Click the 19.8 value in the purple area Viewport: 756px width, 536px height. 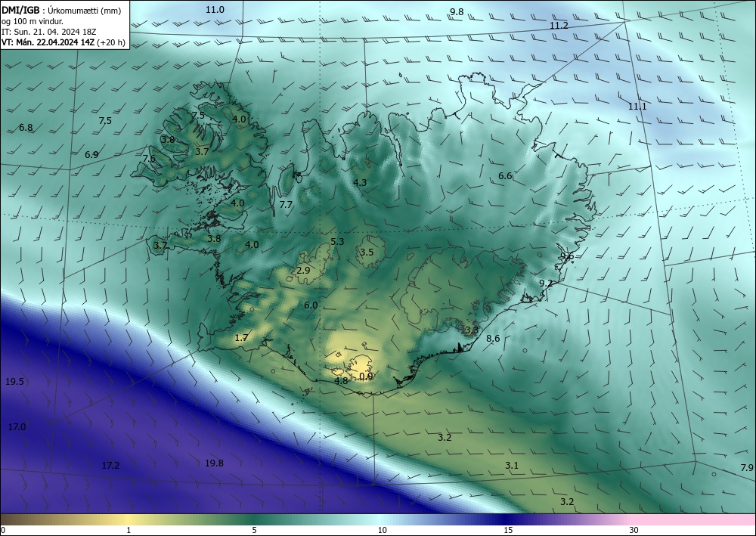[x=214, y=463]
